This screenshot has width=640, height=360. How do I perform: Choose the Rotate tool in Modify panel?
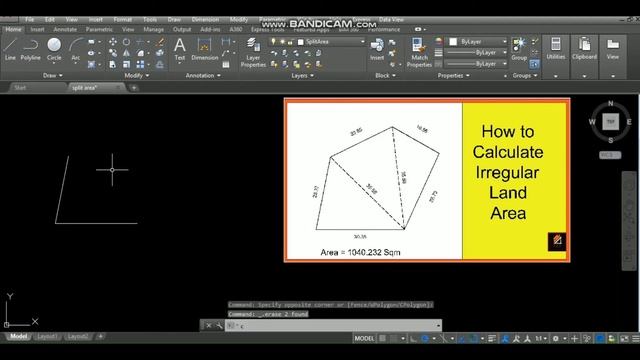127,42
